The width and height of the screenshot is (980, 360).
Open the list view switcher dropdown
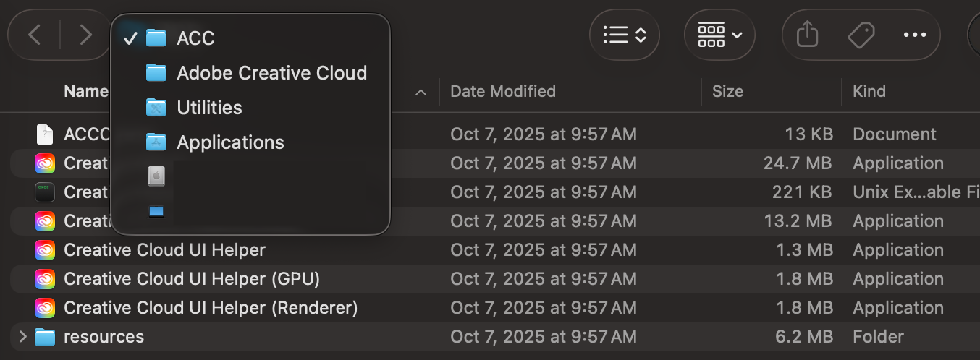click(624, 35)
